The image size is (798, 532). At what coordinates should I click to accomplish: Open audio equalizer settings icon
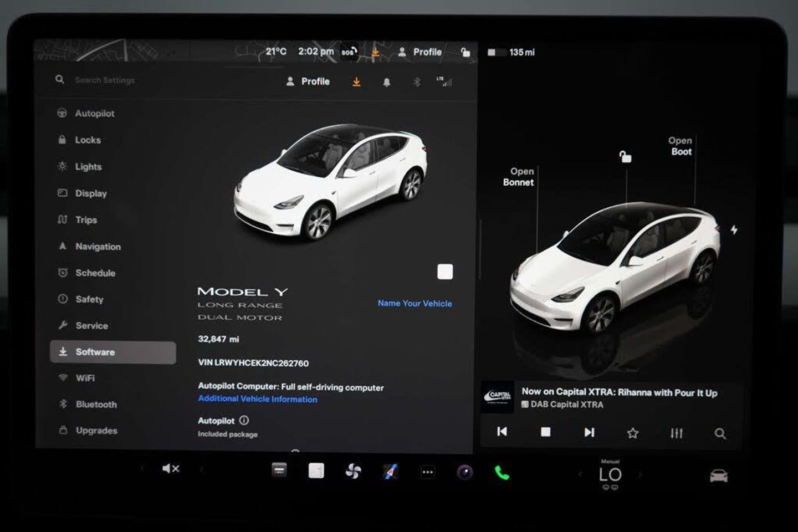click(x=677, y=433)
